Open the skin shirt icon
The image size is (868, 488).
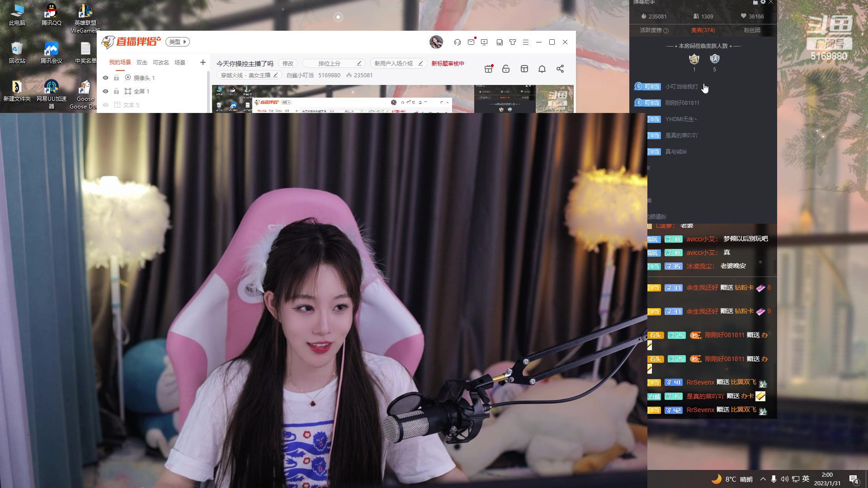pyautogui.click(x=513, y=42)
